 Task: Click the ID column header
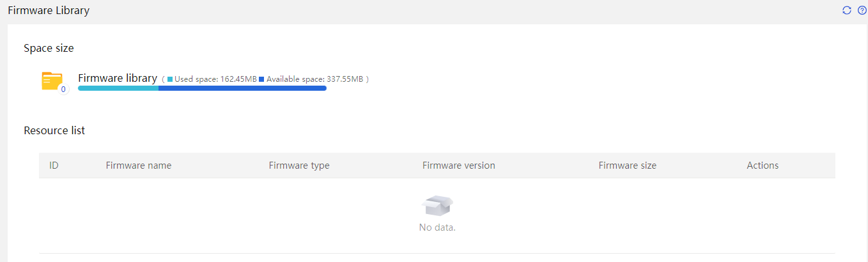(x=54, y=166)
